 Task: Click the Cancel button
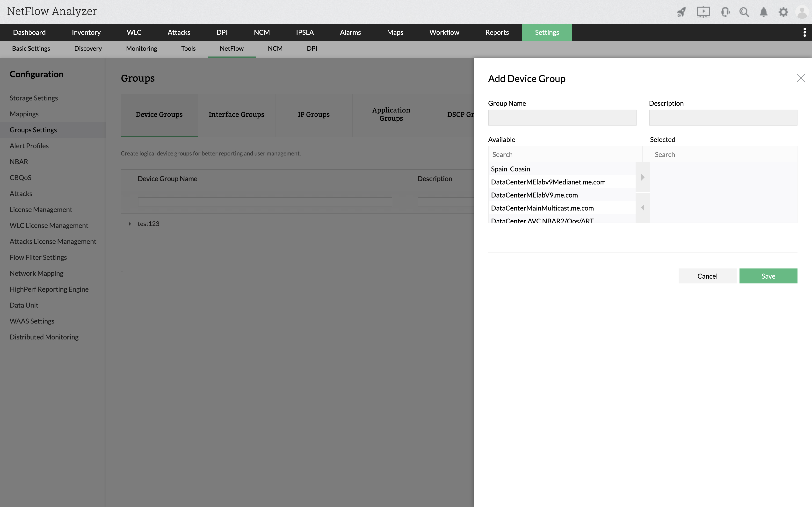707,276
